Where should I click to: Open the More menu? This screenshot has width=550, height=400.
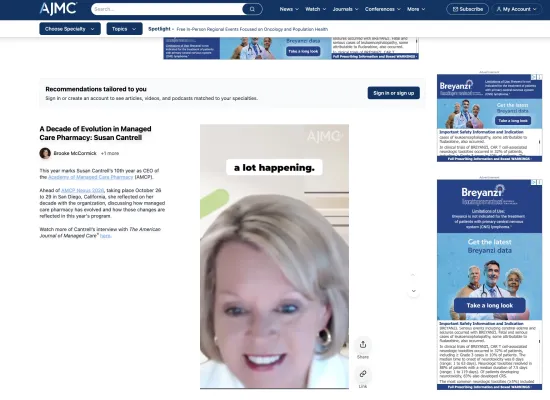[x=416, y=9]
